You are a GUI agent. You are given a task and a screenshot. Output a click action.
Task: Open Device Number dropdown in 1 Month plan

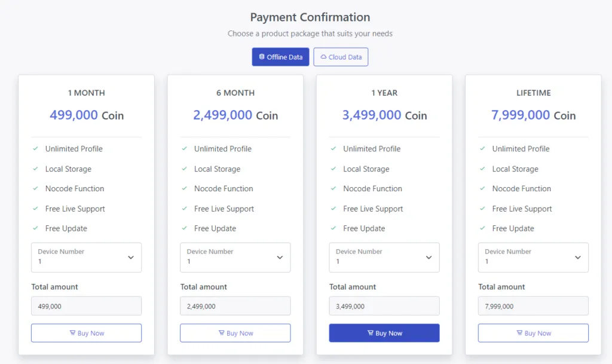[86, 258]
